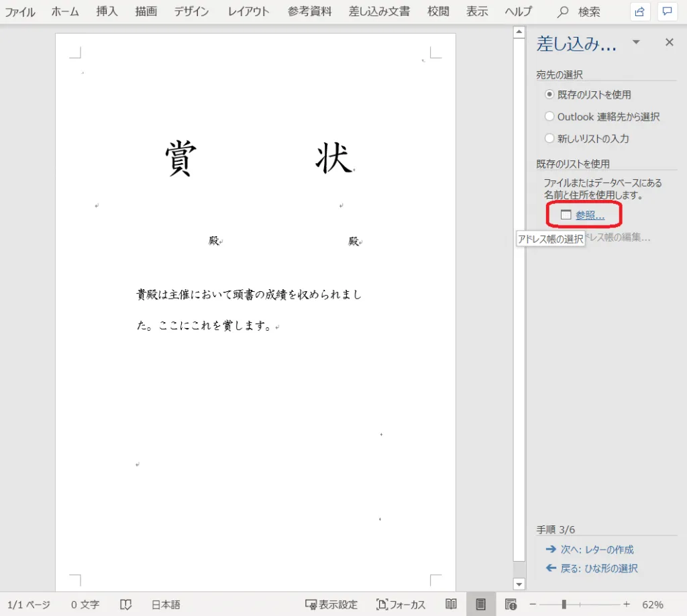Click the Share icon in the title bar
Image resolution: width=687 pixels, height=616 pixels.
tap(641, 11)
